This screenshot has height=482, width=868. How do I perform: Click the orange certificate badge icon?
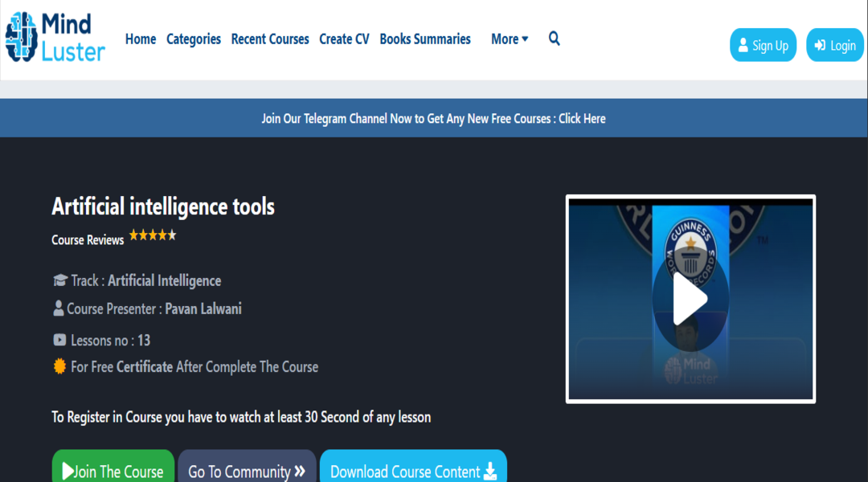tap(59, 366)
